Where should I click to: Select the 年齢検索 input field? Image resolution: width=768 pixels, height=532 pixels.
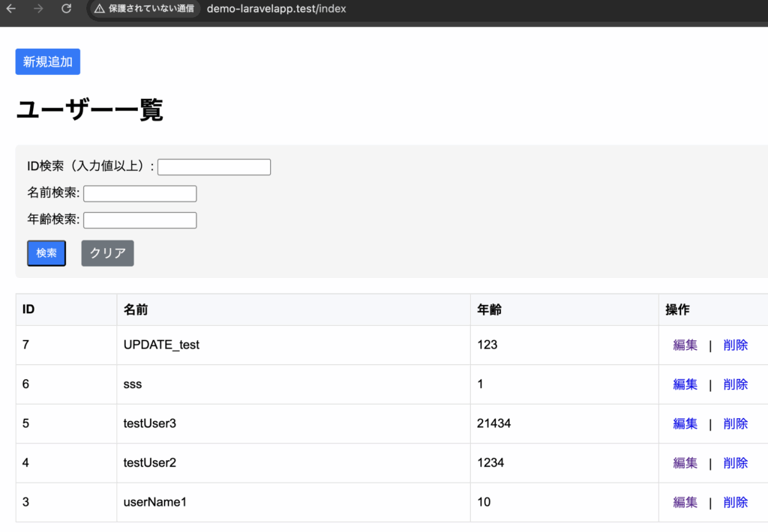pos(139,220)
